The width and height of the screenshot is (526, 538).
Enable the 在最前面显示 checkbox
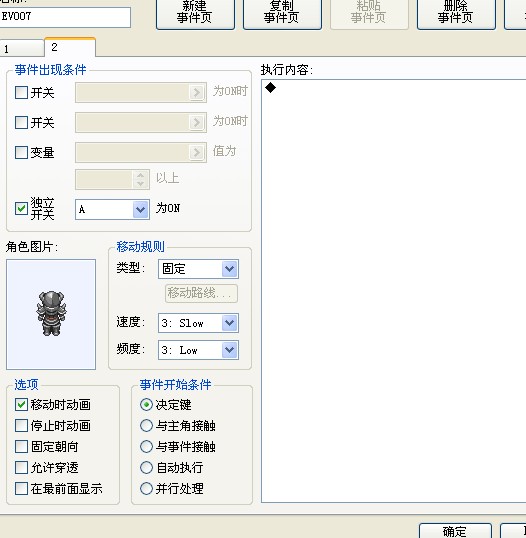tap(21, 489)
